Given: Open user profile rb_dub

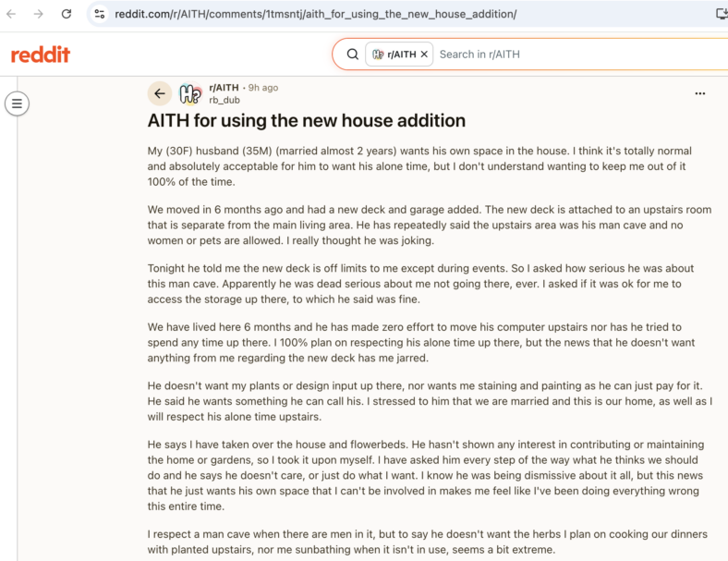Looking at the screenshot, I should tap(224, 100).
